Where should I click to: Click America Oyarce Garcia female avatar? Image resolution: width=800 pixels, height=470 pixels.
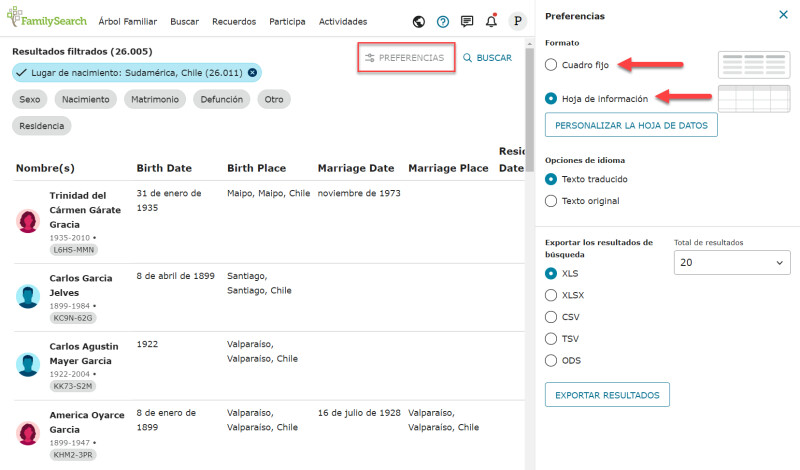28,433
